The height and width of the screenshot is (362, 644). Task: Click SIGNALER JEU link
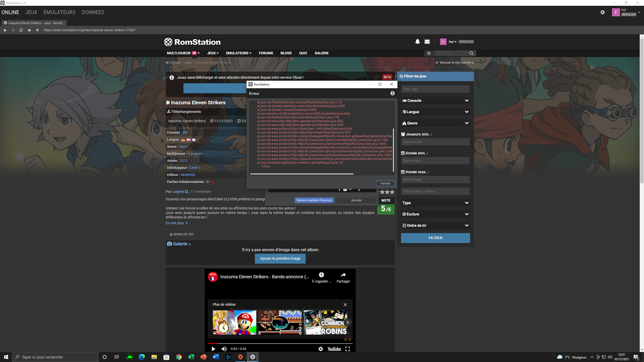[x=182, y=234]
